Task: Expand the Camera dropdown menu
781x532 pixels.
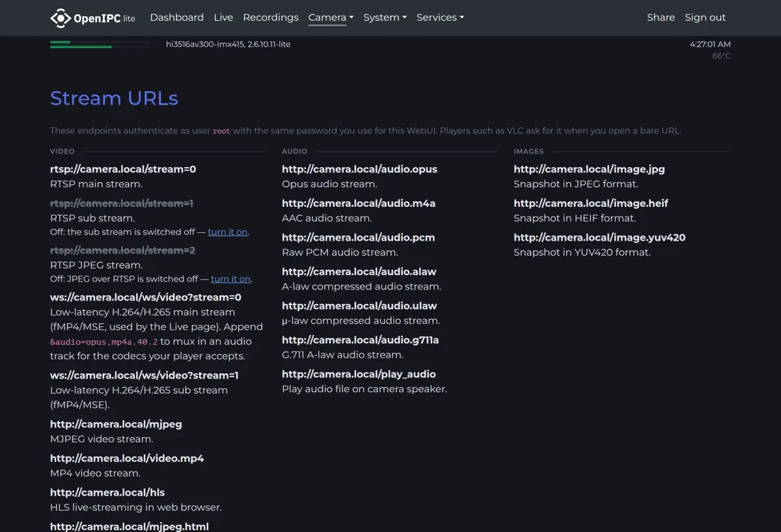Action: (x=331, y=18)
